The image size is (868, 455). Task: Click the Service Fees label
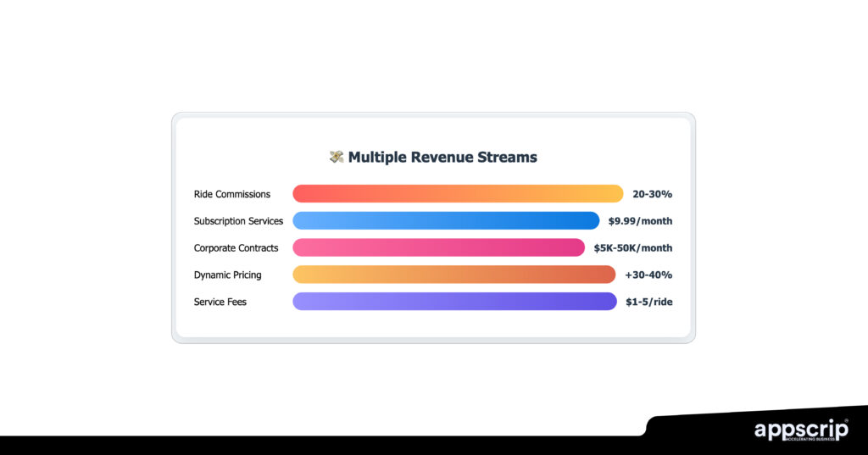pos(220,302)
